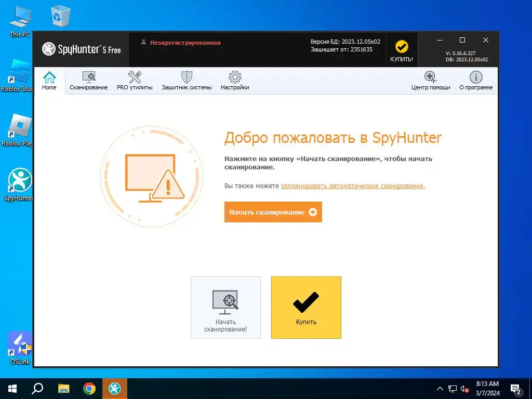Click the DB: 2023.12.05x02 text under version
The height and width of the screenshot is (399, 532).
pyautogui.click(x=467, y=59)
